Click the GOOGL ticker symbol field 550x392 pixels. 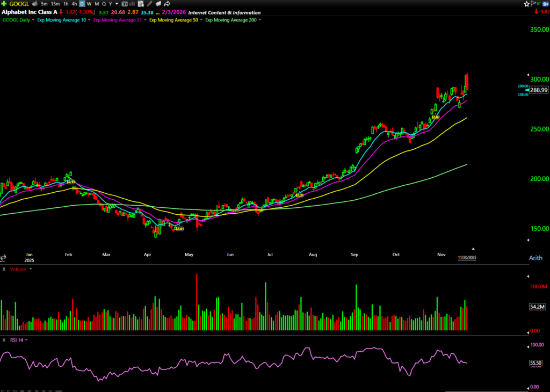pyautogui.click(x=19, y=4)
